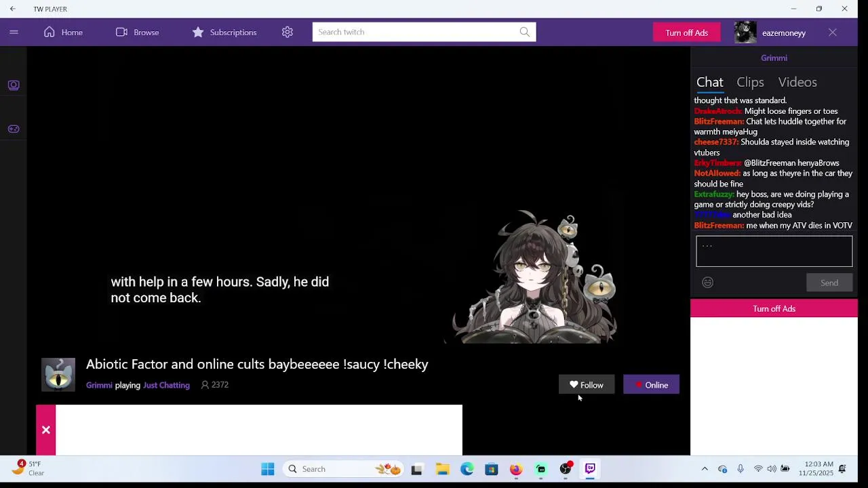Open the eazemoneyy user profile avatar
The height and width of the screenshot is (488, 868).
(x=745, y=33)
